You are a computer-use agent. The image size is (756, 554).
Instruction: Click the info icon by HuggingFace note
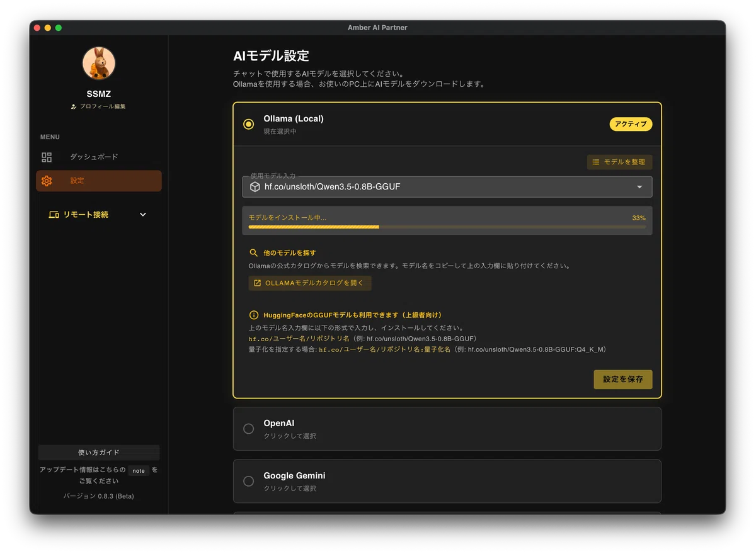[x=254, y=315]
